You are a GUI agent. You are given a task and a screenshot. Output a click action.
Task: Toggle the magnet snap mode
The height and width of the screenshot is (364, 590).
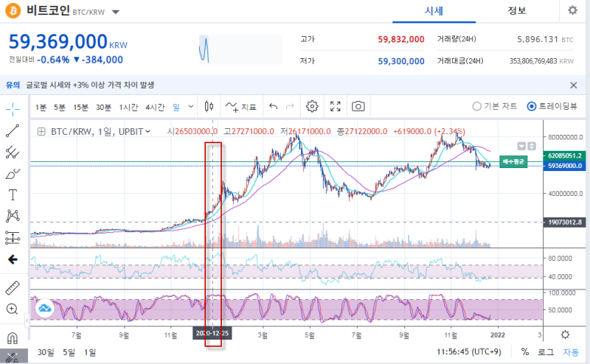point(13,338)
